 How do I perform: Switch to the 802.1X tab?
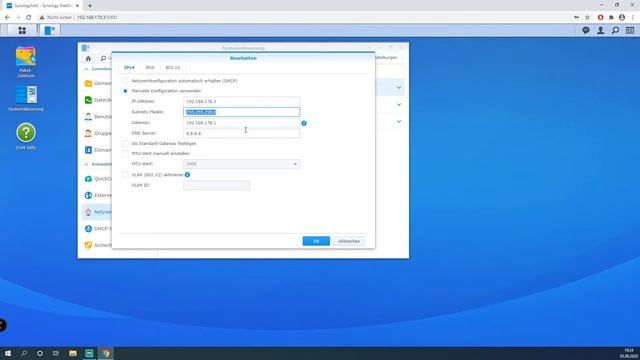coord(173,67)
